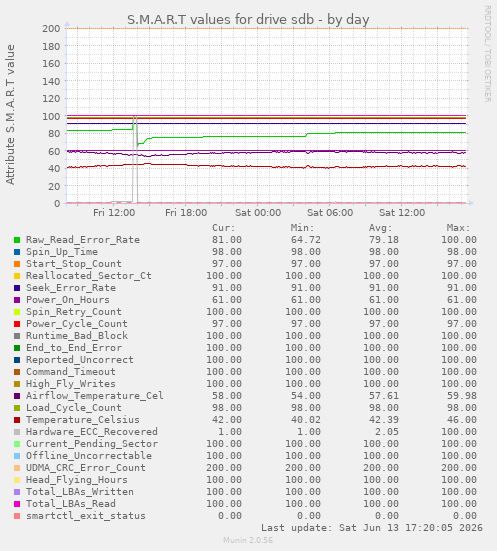The height and width of the screenshot is (551, 497).
Task: Click the magenta Total_LBAs_Read legend swatch
Action: tap(17, 504)
